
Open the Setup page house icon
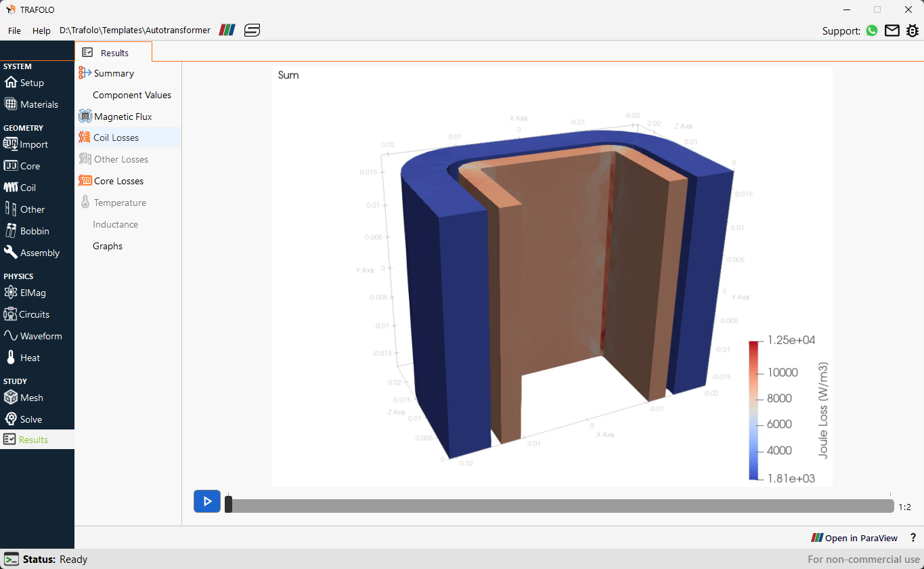point(10,83)
